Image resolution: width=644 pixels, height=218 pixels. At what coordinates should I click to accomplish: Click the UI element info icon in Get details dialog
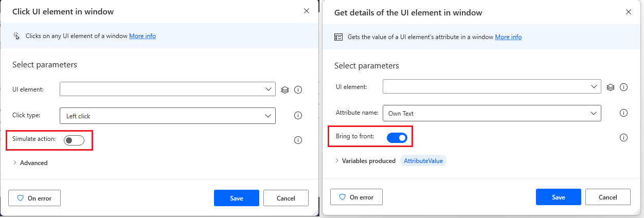624,87
